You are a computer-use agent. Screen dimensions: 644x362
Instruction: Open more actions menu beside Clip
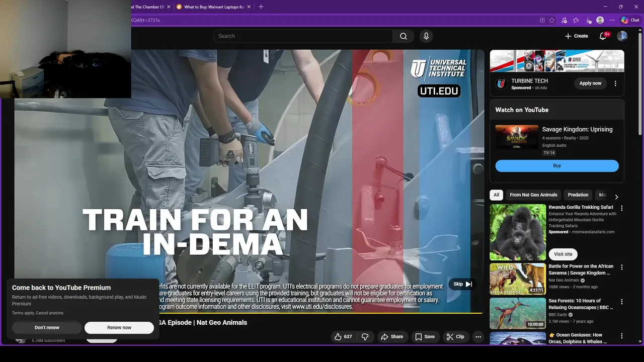tap(478, 337)
